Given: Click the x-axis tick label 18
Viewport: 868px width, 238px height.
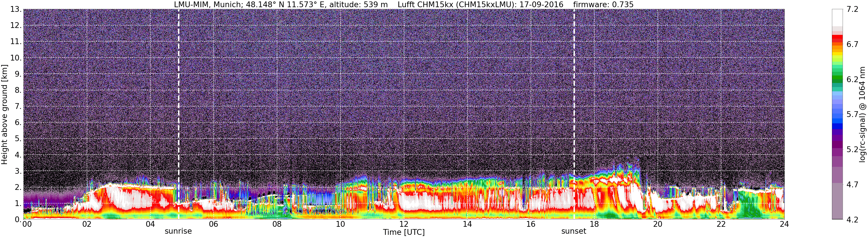Looking at the screenshot, I should point(594,224).
